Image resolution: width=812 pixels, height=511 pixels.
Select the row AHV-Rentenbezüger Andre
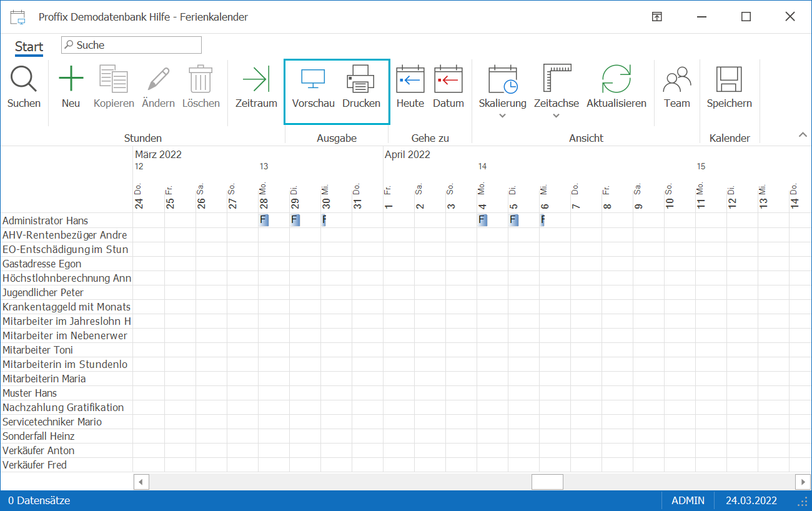pos(66,235)
